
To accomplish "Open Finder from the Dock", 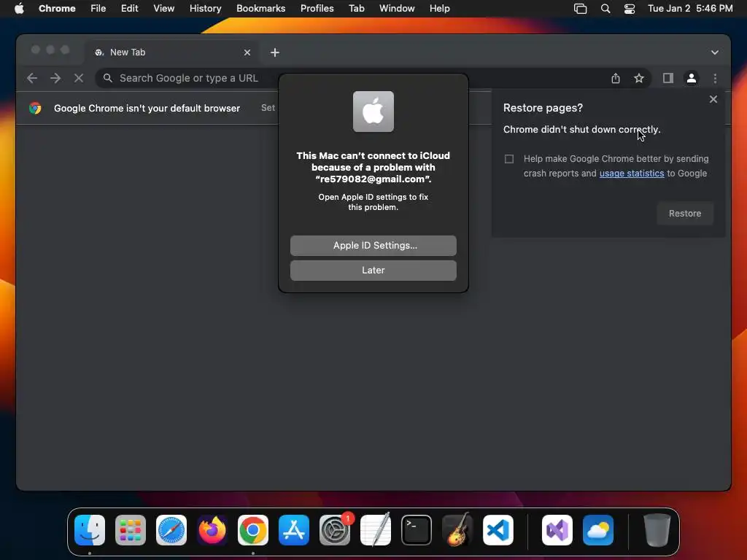I will [x=90, y=530].
